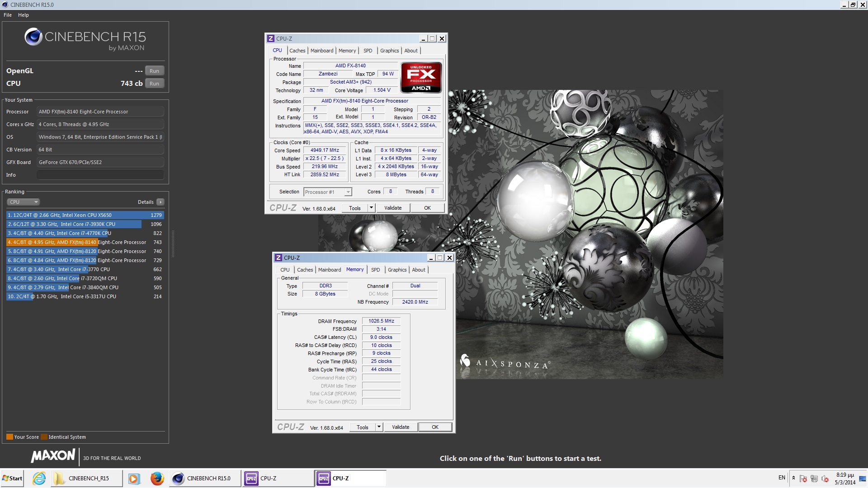Click the Start button
868x488 pixels.
[x=12, y=478]
